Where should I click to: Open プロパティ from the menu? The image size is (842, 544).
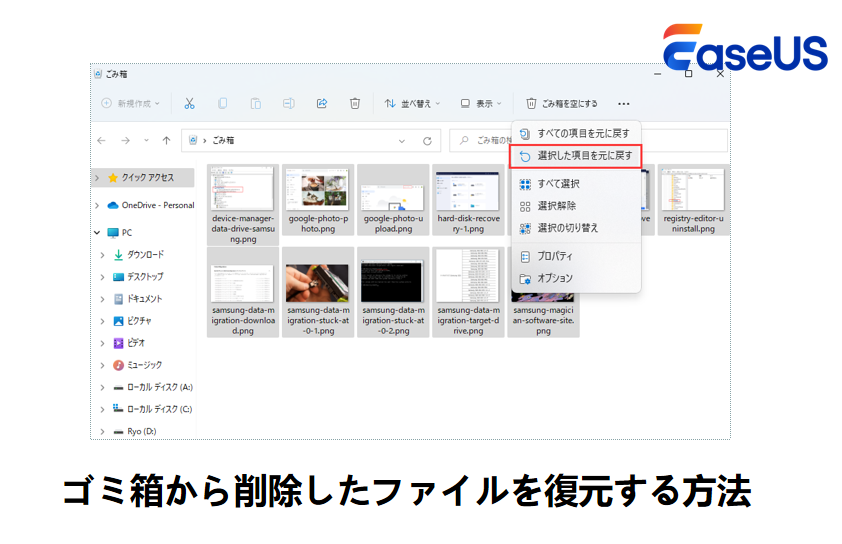554,256
